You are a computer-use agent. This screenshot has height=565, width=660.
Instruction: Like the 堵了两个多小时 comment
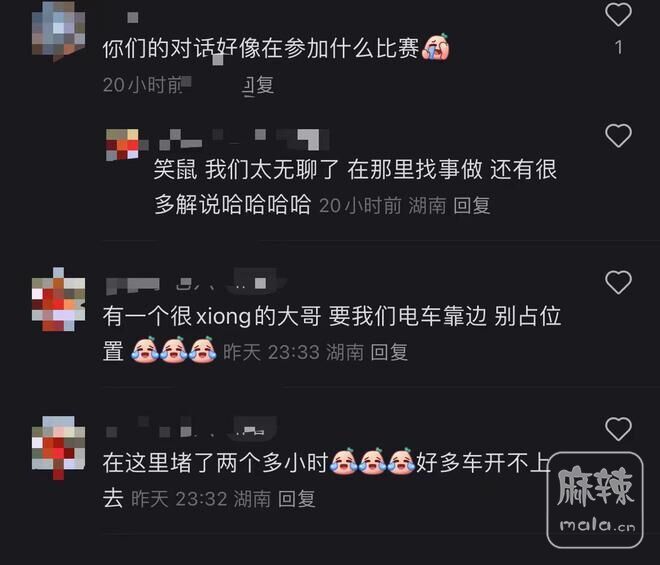pos(618,429)
